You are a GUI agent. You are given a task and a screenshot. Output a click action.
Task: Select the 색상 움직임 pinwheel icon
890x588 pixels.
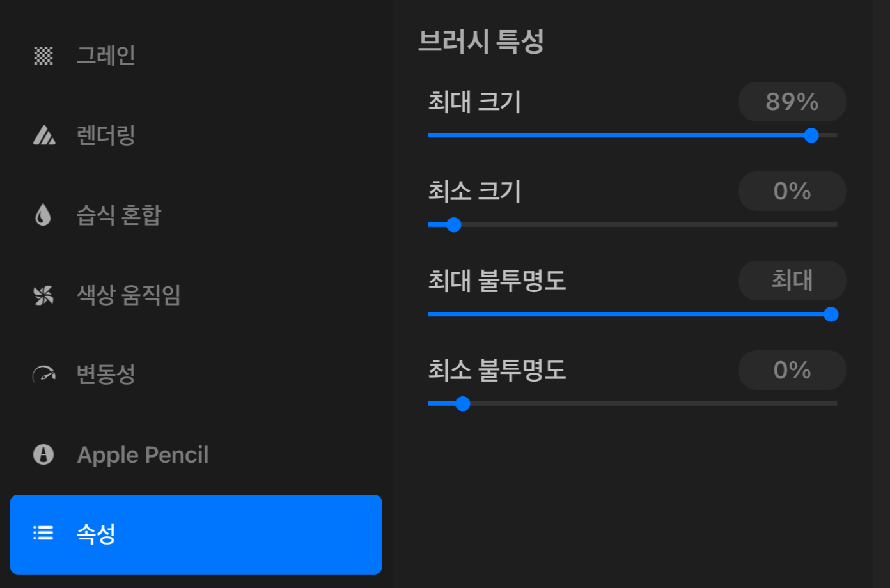coord(43,295)
